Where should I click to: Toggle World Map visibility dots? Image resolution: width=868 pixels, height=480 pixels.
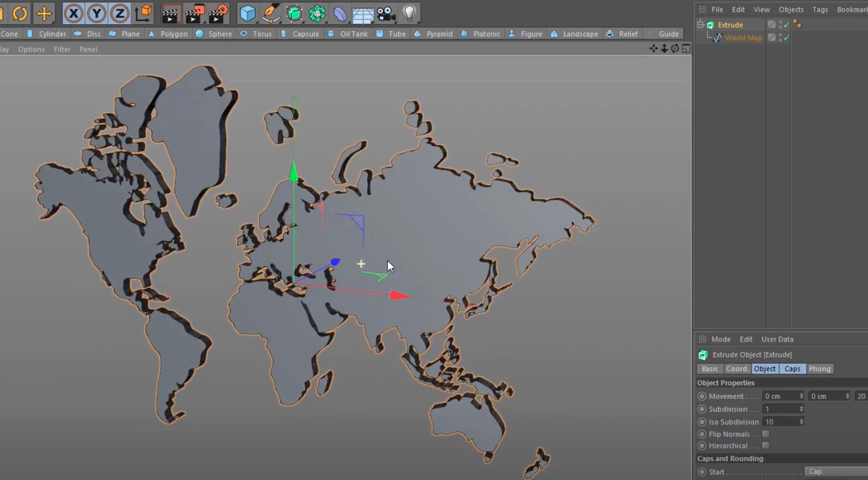click(780, 38)
